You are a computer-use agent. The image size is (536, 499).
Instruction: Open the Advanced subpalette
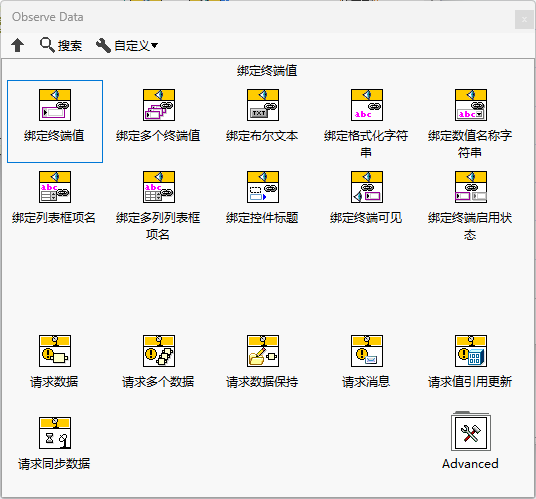471,432
